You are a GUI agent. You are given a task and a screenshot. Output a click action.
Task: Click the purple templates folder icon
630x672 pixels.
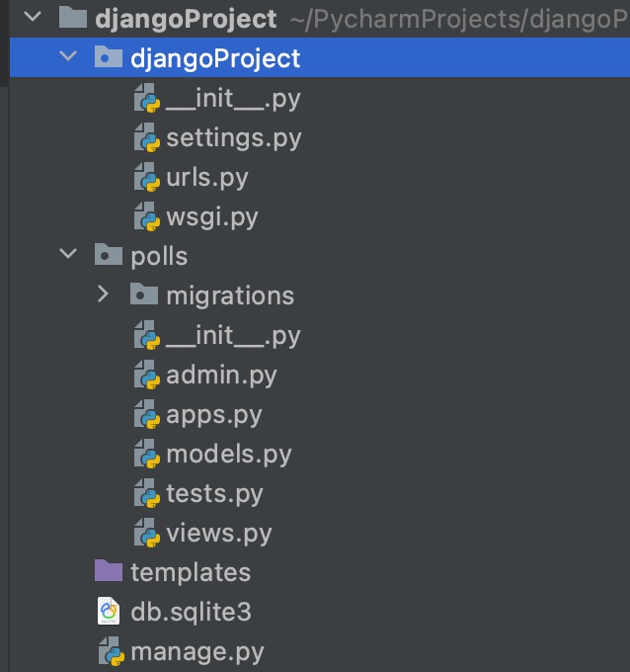pos(109,570)
